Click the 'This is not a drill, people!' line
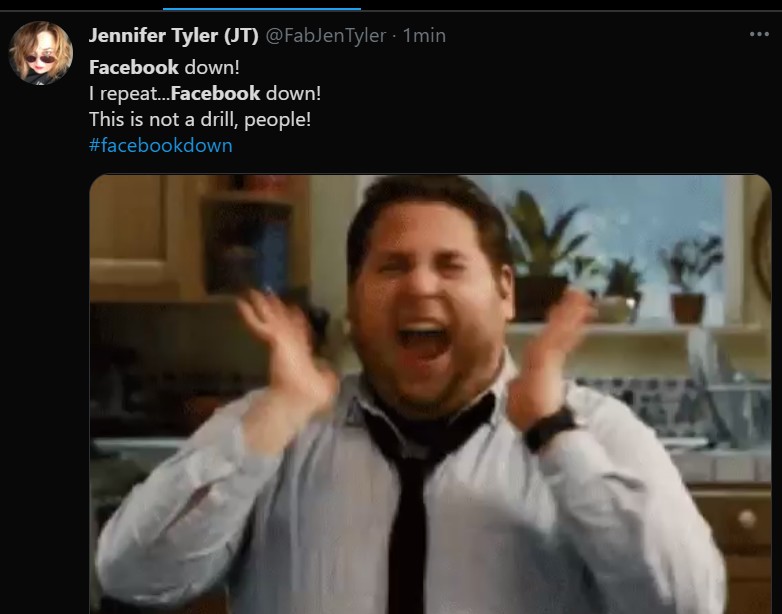Image resolution: width=782 pixels, height=614 pixels. [x=200, y=119]
